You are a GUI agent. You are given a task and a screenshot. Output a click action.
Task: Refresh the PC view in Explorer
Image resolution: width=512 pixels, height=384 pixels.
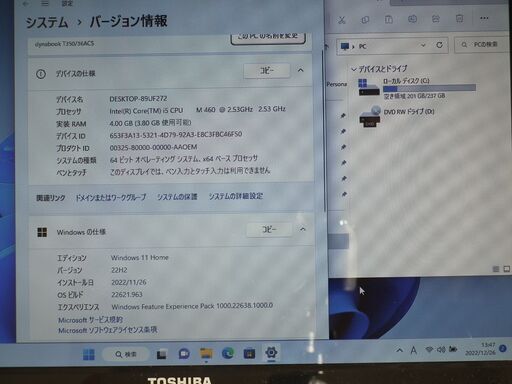point(439,45)
